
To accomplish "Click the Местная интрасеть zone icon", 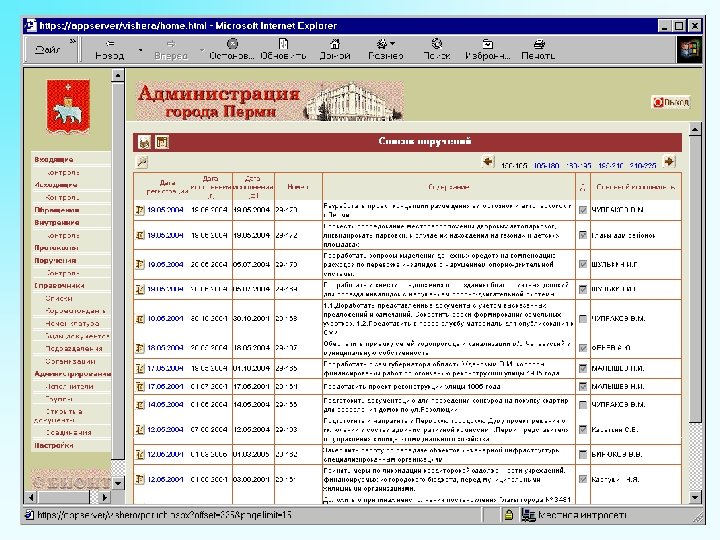I will tap(528, 515).
